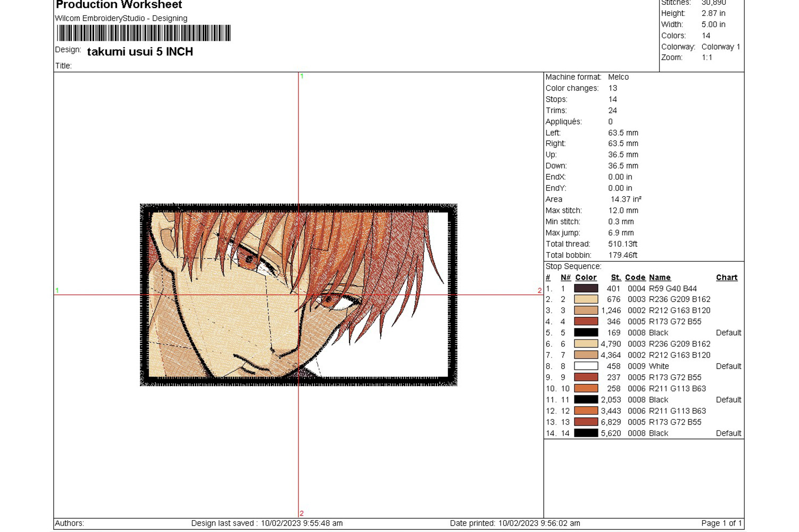
Task: Click the black swatch for stop 14
Action: (x=586, y=433)
